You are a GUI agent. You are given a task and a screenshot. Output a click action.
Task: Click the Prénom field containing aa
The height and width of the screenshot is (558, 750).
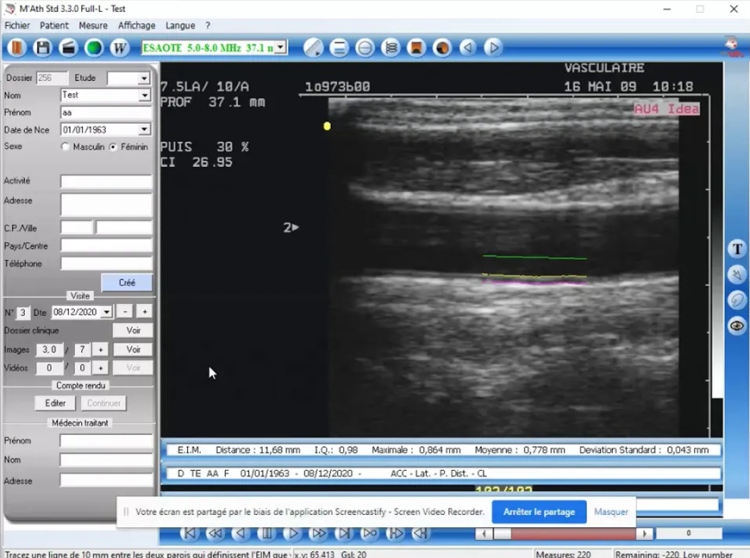click(x=106, y=112)
